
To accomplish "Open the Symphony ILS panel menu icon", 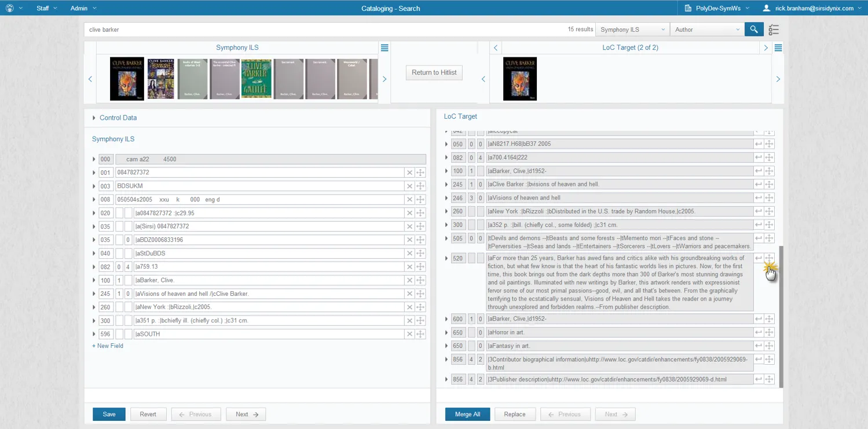I will 384,47.
